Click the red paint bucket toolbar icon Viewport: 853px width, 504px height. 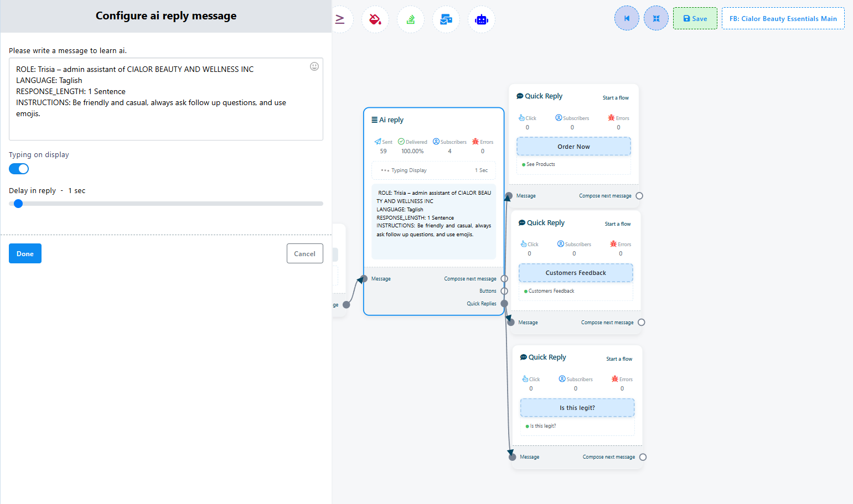(375, 19)
